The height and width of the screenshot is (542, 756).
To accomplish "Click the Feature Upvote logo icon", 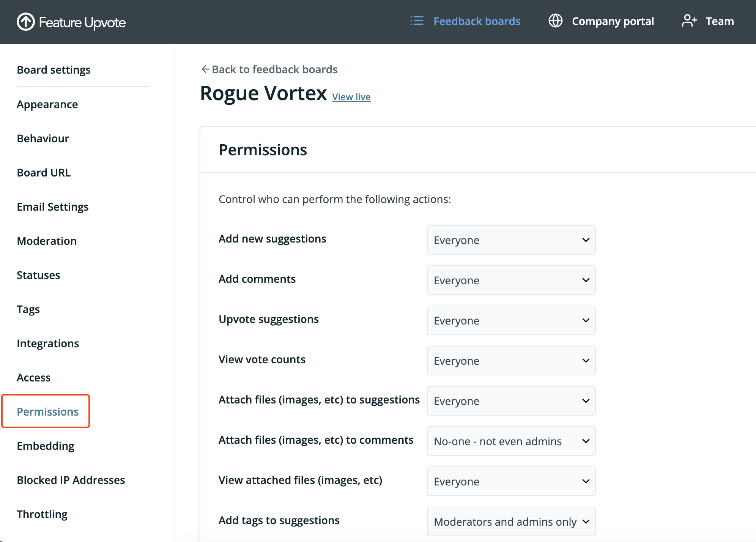I will coord(25,22).
